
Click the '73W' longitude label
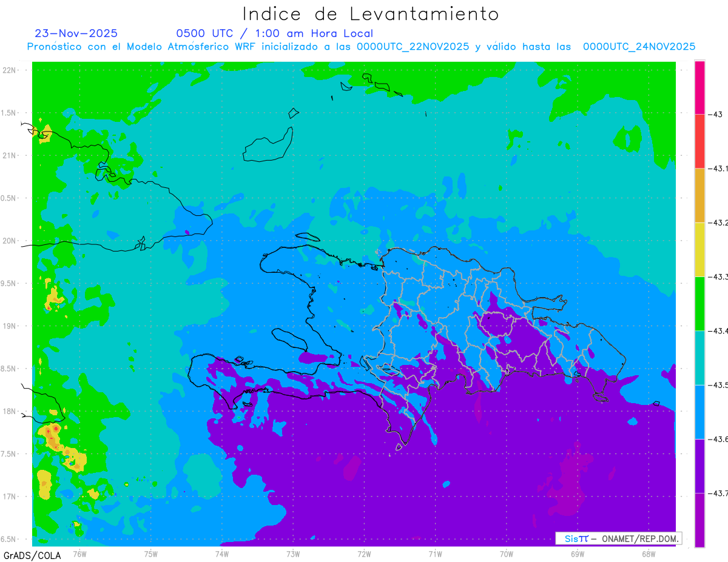[293, 554]
